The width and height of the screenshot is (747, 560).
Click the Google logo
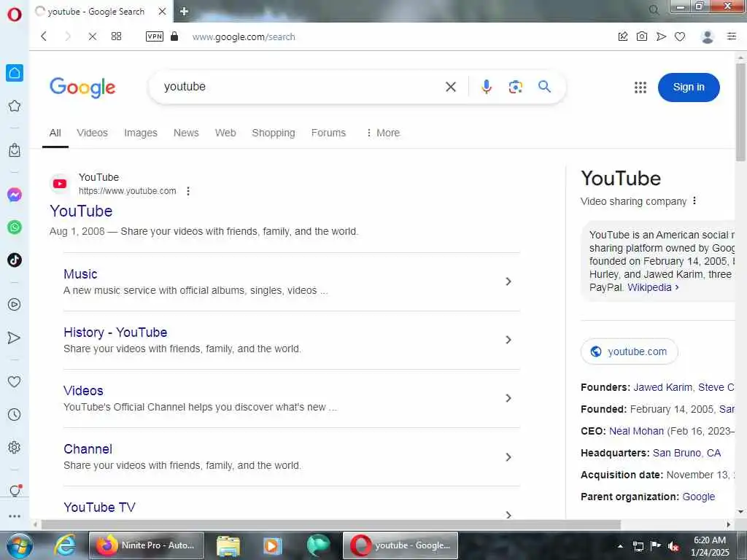[x=82, y=87]
